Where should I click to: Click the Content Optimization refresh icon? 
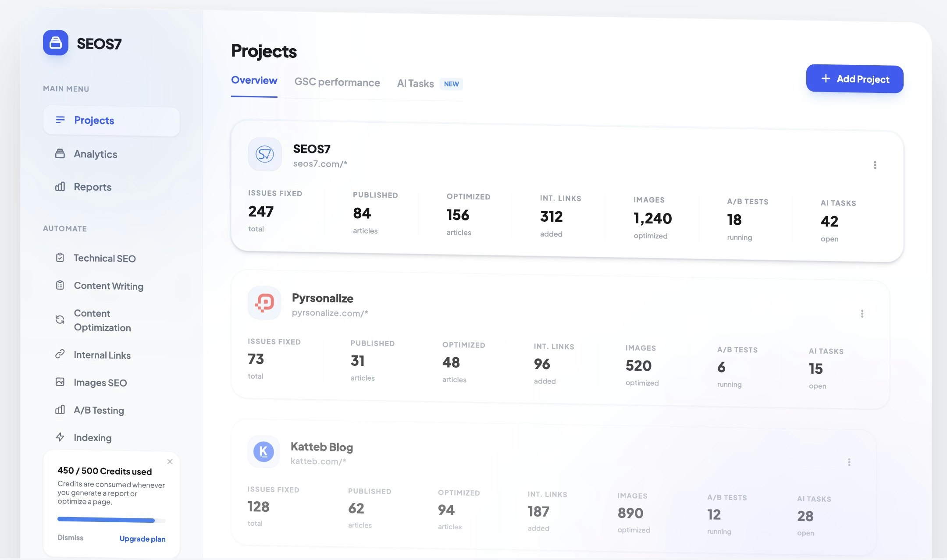coord(61,320)
